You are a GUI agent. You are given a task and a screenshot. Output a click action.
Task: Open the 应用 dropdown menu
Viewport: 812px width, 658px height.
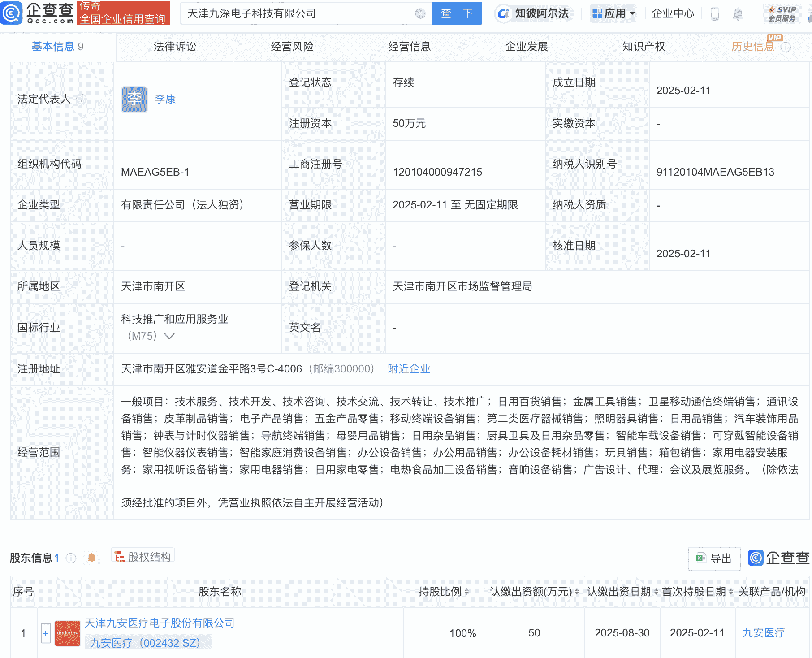tap(613, 13)
